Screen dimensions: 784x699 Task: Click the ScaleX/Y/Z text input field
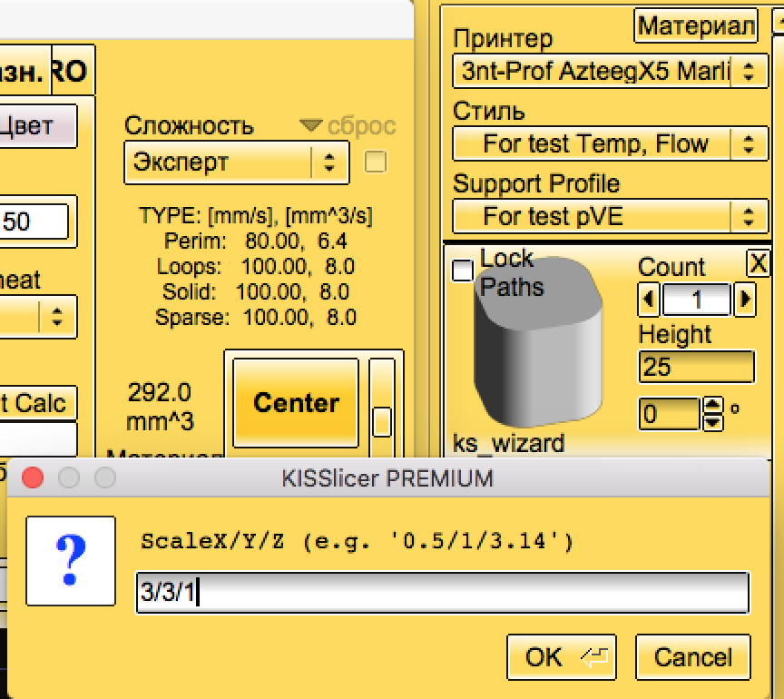point(442,593)
